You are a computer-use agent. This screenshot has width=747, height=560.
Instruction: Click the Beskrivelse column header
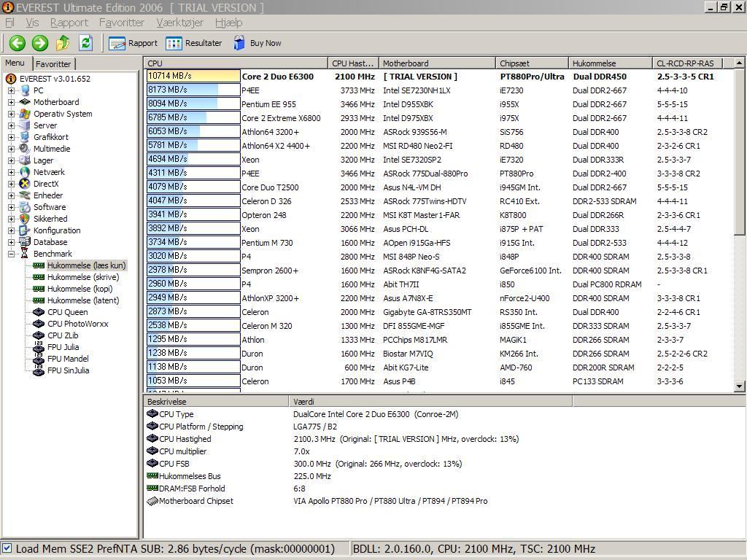coord(216,402)
